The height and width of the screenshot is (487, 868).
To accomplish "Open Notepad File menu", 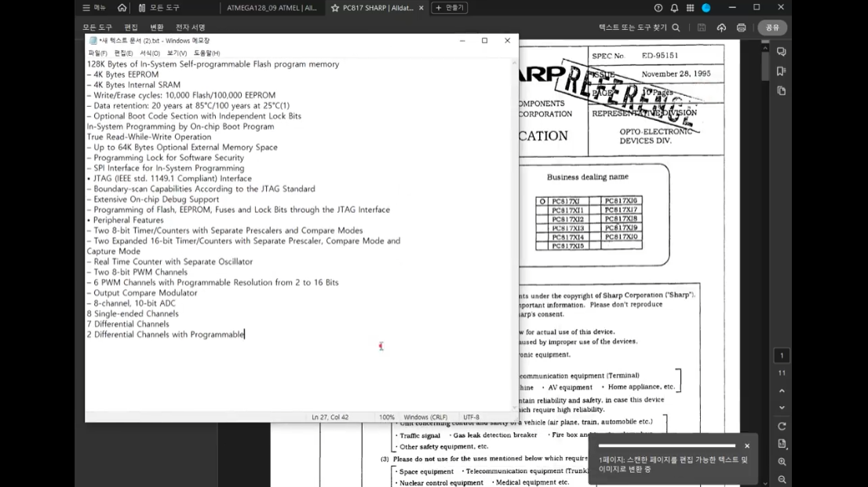I will pos(97,53).
